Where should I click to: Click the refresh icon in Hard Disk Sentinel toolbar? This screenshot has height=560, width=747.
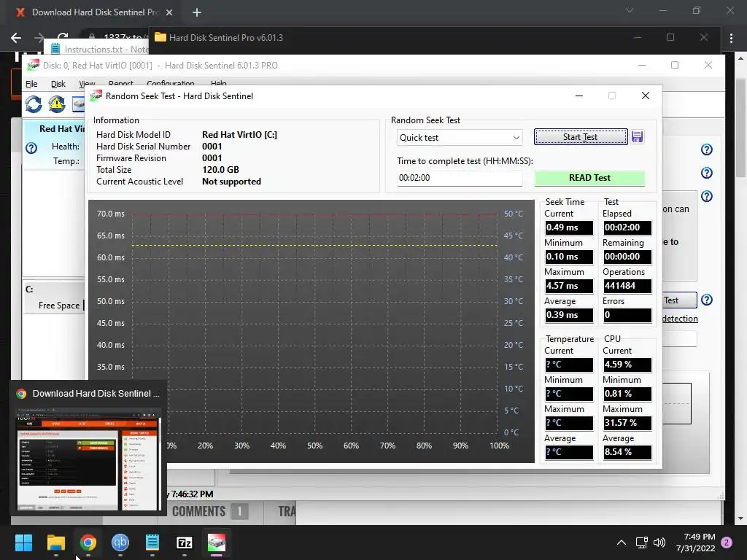point(34,104)
